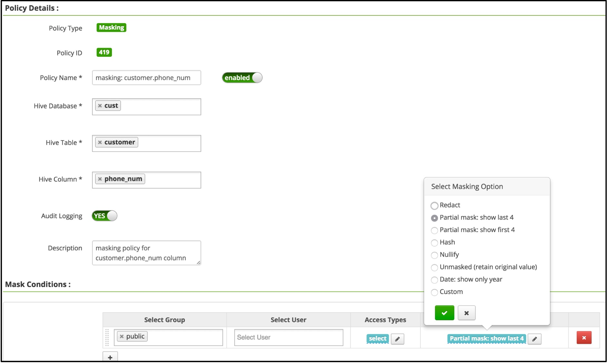Cancel masking option popup with X button
Viewport: 608px width, 364px height.
click(467, 313)
